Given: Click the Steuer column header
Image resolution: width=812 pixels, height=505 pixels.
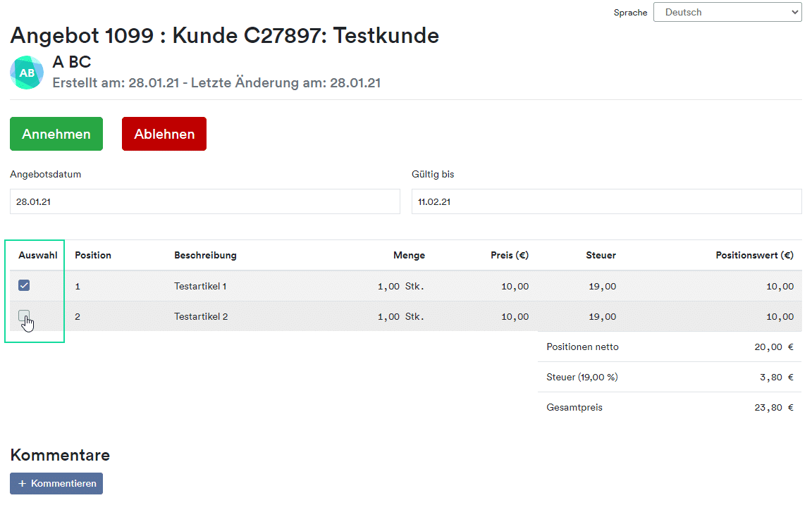Looking at the screenshot, I should 601,255.
